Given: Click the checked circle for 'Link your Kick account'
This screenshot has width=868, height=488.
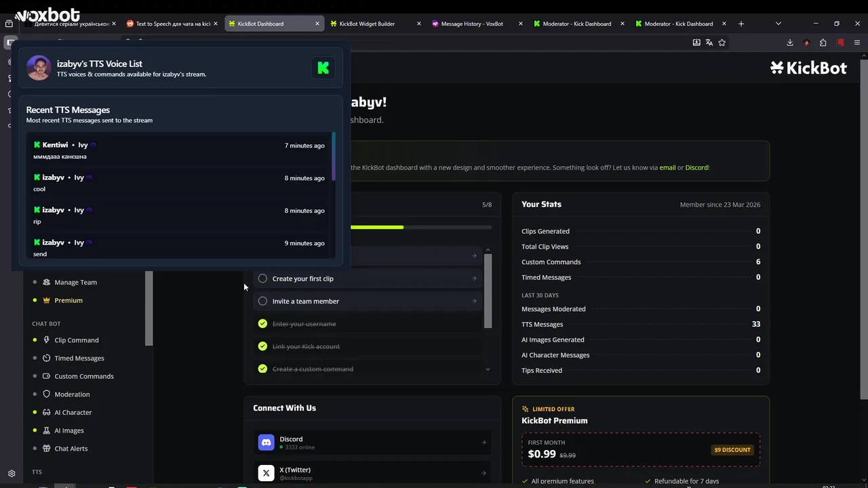Looking at the screenshot, I should click(x=262, y=346).
